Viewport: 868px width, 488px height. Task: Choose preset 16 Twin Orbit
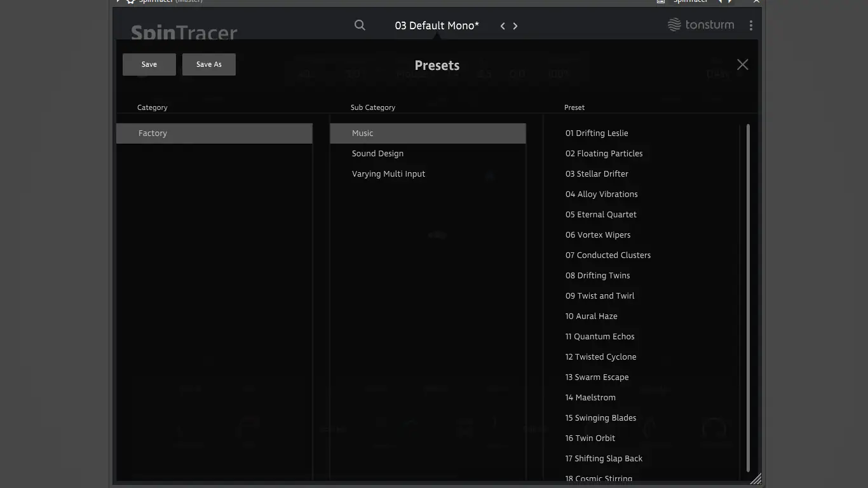tap(590, 438)
